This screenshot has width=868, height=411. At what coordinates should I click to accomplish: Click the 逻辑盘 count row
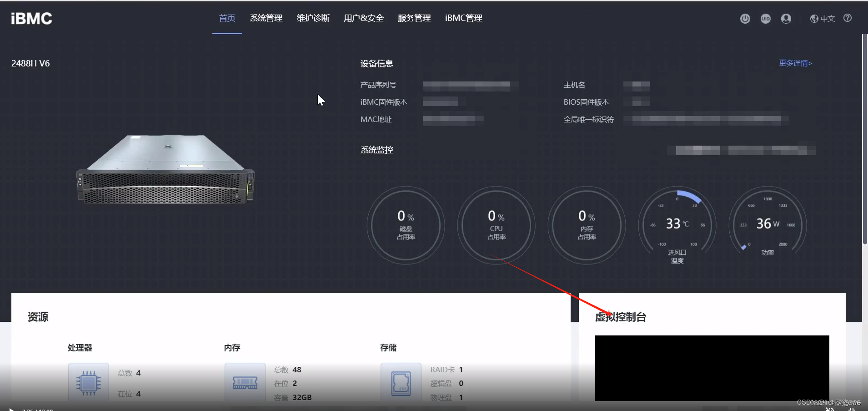[x=447, y=383]
